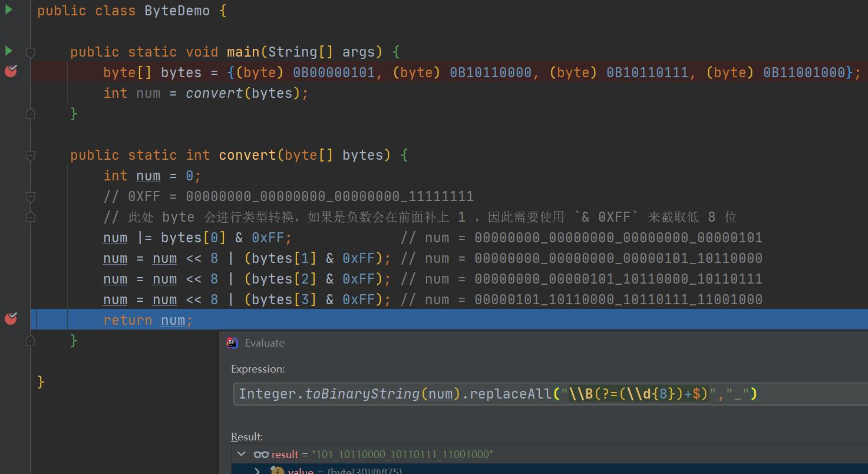Click the convert(bytes) call in main
This screenshot has height=474, width=868.
pyautogui.click(x=245, y=93)
